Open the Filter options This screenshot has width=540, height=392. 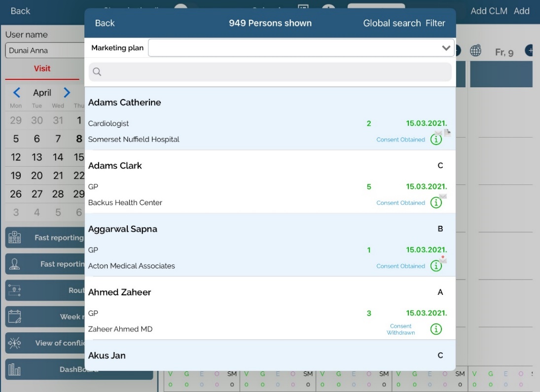[x=435, y=23]
